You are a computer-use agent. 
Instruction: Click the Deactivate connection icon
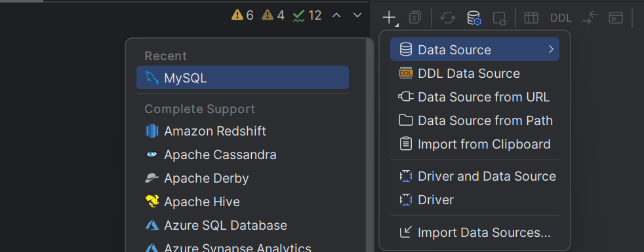point(500,18)
